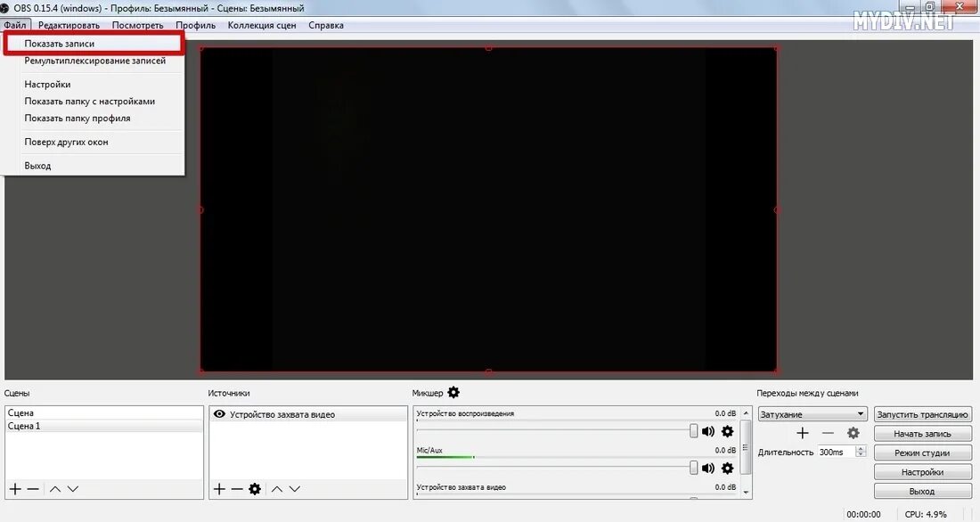Adjust the Mic/Aux volume slider handle
This screenshot has width=980, height=522.
pyautogui.click(x=693, y=468)
